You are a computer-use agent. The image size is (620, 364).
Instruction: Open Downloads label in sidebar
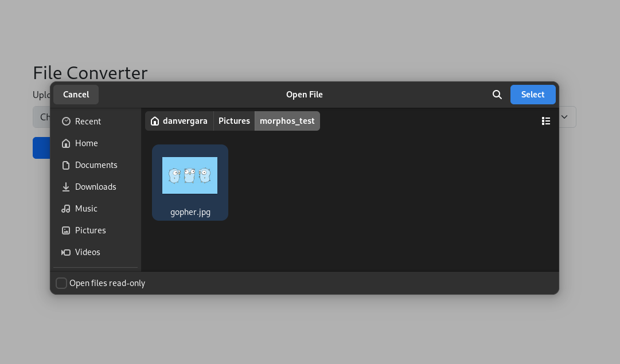96,186
